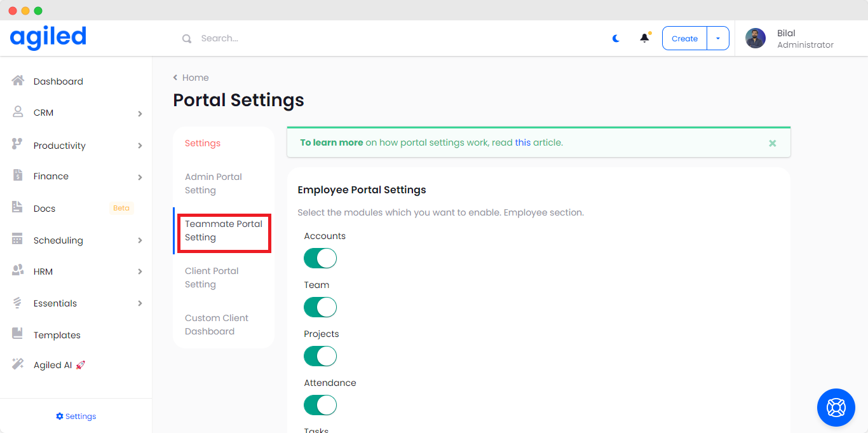The image size is (868, 433).
Task: Open notifications bell icon
Action: click(x=644, y=38)
